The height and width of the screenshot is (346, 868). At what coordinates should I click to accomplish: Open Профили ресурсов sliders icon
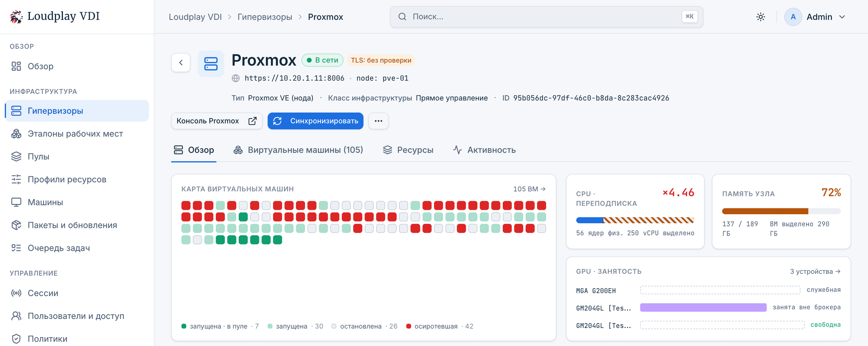pyautogui.click(x=16, y=180)
